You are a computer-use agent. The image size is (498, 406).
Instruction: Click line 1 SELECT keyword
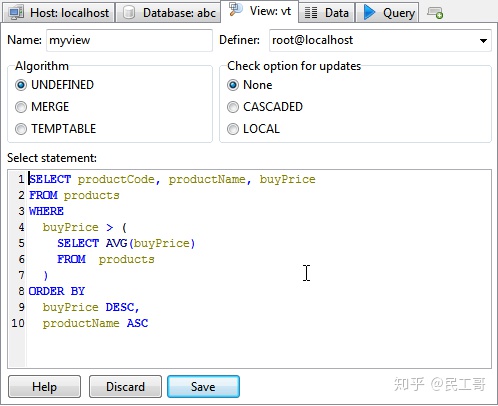pos(50,179)
